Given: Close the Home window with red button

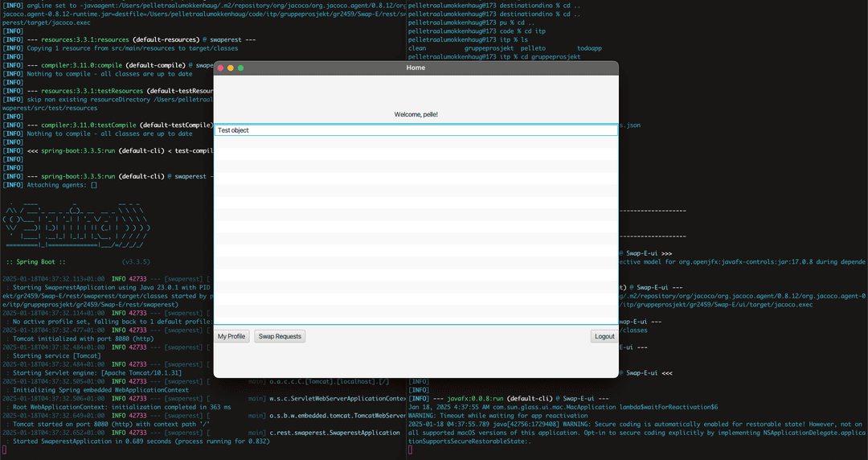Looking at the screenshot, I should point(221,68).
